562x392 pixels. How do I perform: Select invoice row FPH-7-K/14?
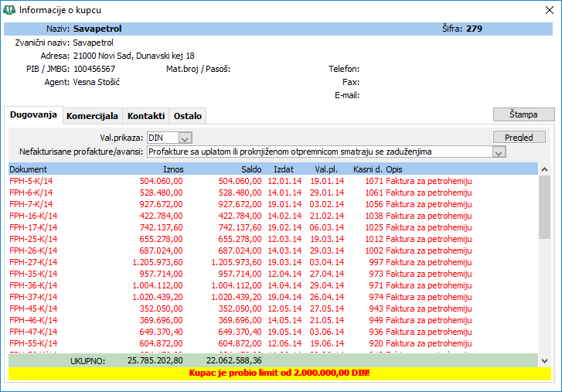point(273,204)
